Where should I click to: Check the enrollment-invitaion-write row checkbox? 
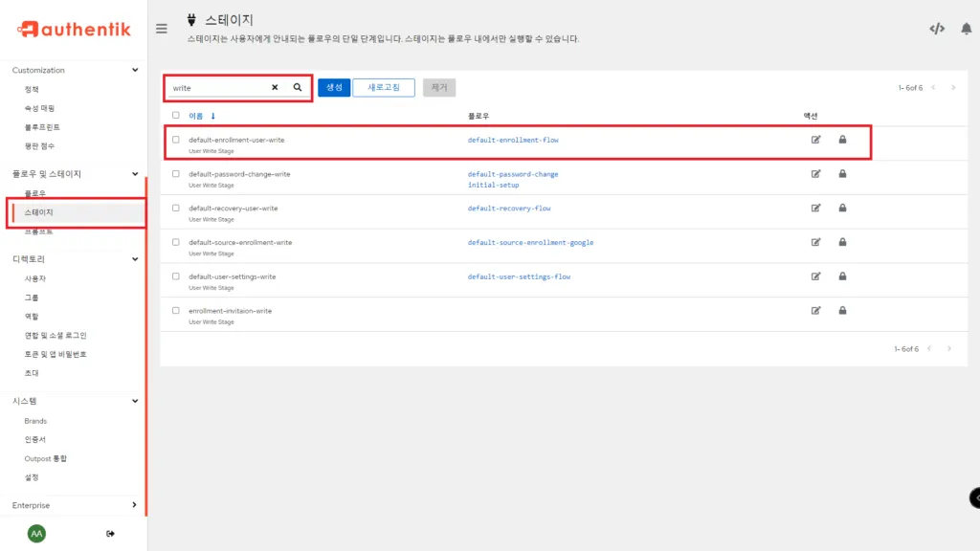(x=175, y=311)
